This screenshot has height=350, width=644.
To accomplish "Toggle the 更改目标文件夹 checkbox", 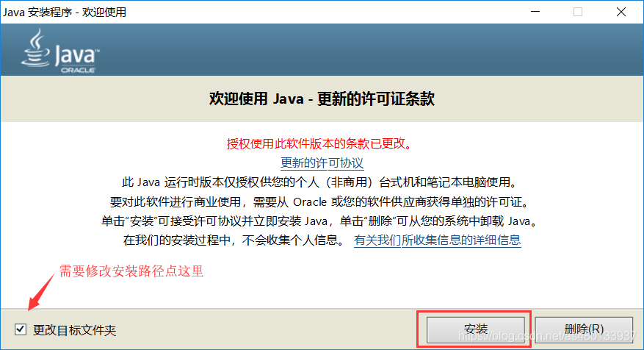I will [x=21, y=329].
